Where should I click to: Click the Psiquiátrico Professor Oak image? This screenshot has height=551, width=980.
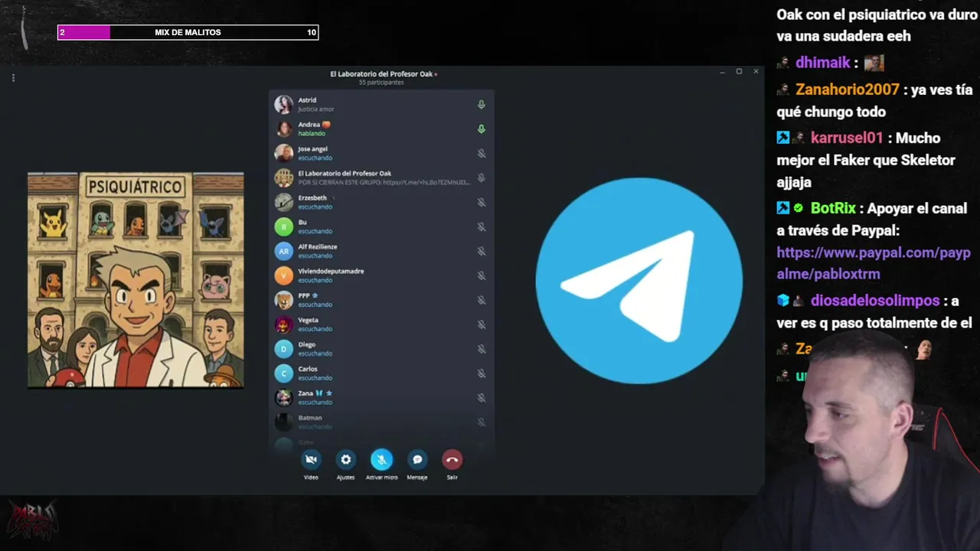click(136, 280)
